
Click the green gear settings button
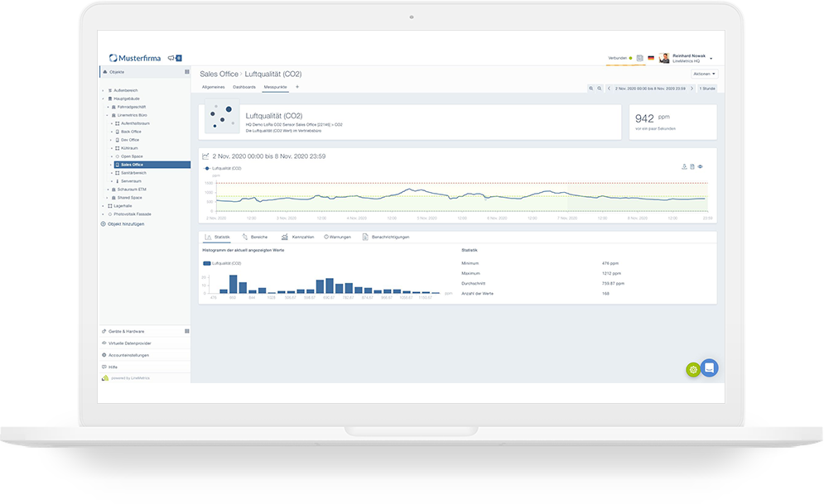tap(693, 369)
